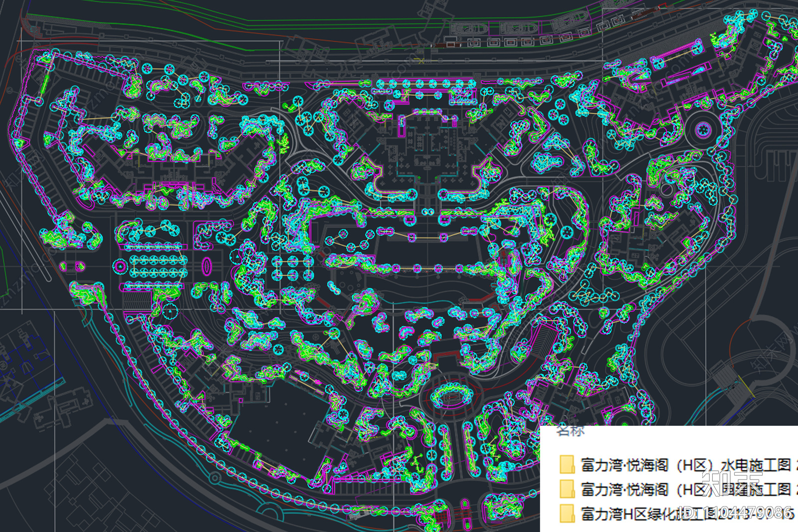Select folder icon beside 富力湾H区绿化施工图 entry

click(x=567, y=513)
